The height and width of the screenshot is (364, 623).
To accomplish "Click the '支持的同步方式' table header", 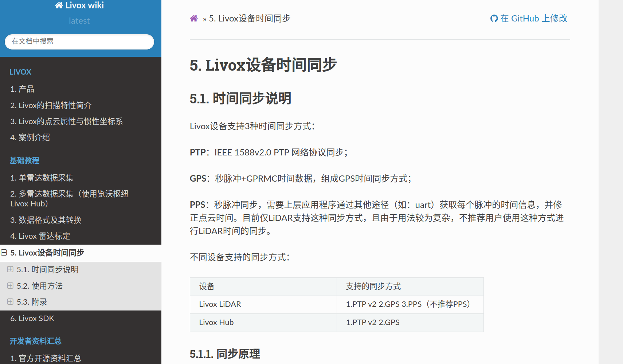I will (410, 286).
